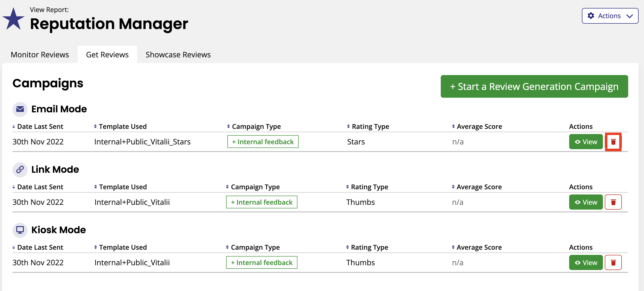Click n/a score in Link Mode
The image size is (644, 291).
(x=458, y=202)
